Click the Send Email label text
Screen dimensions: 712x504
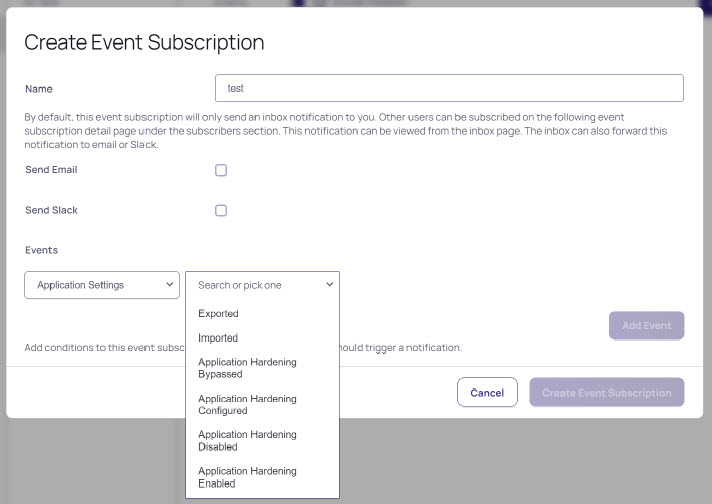coord(51,170)
